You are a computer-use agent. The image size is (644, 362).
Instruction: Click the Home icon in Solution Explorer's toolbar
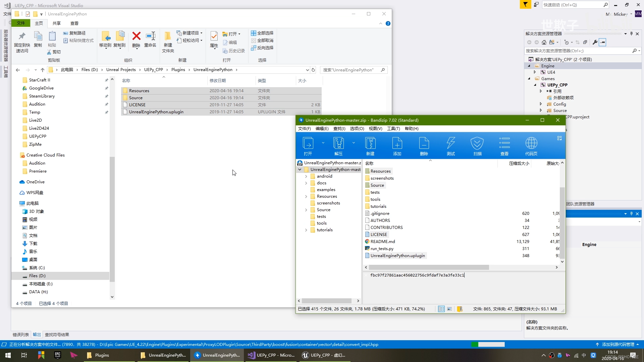544,42
